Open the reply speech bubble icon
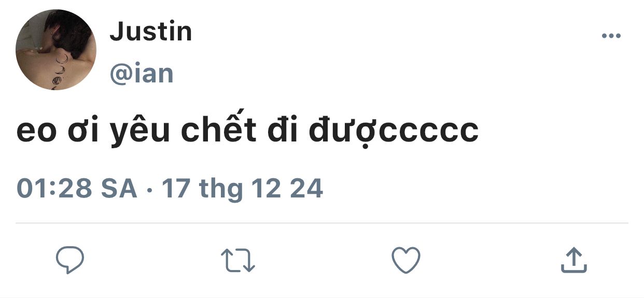Image resolution: width=644 pixels, height=298 pixels. point(70,260)
